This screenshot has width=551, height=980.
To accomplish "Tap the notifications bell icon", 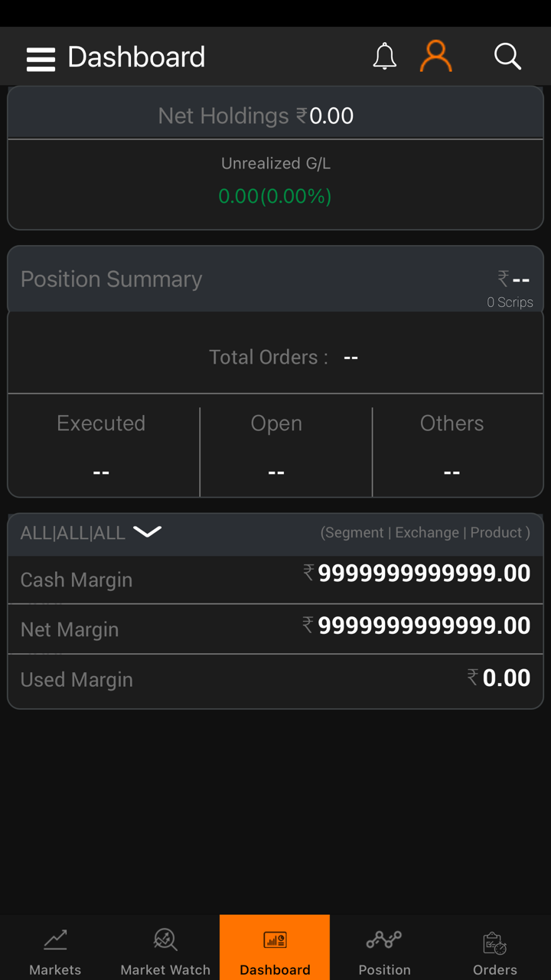I will [x=384, y=57].
